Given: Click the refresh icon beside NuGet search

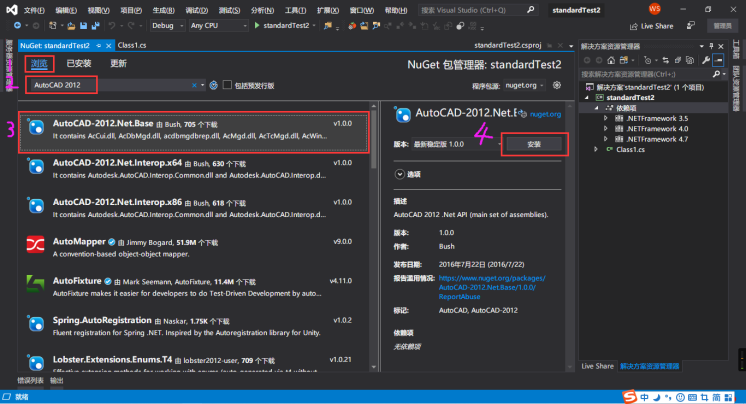Looking at the screenshot, I should [x=214, y=85].
